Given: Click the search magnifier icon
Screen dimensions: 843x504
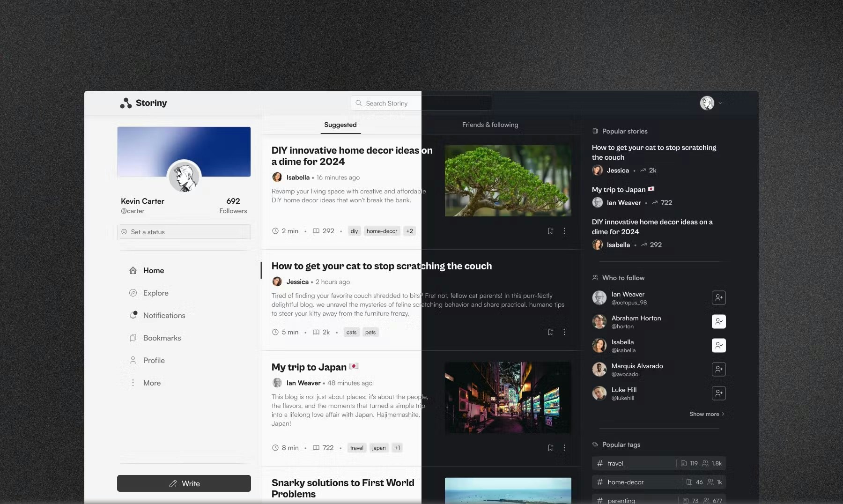Looking at the screenshot, I should (x=359, y=103).
